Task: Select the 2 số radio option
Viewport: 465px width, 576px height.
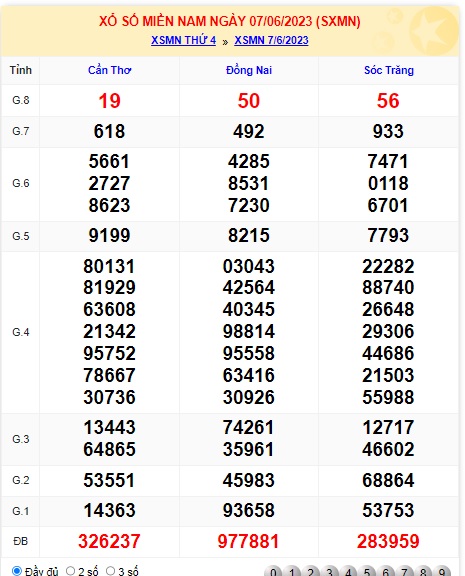Action: click(70, 571)
